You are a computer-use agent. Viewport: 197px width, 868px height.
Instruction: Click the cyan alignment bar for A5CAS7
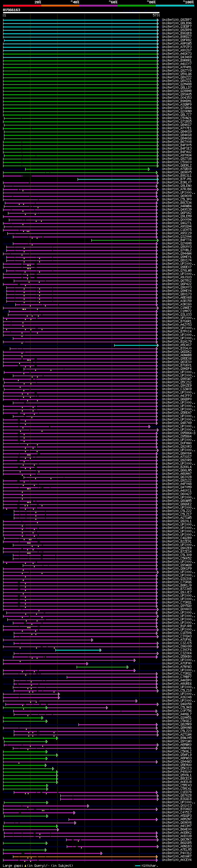(x=136, y=345)
